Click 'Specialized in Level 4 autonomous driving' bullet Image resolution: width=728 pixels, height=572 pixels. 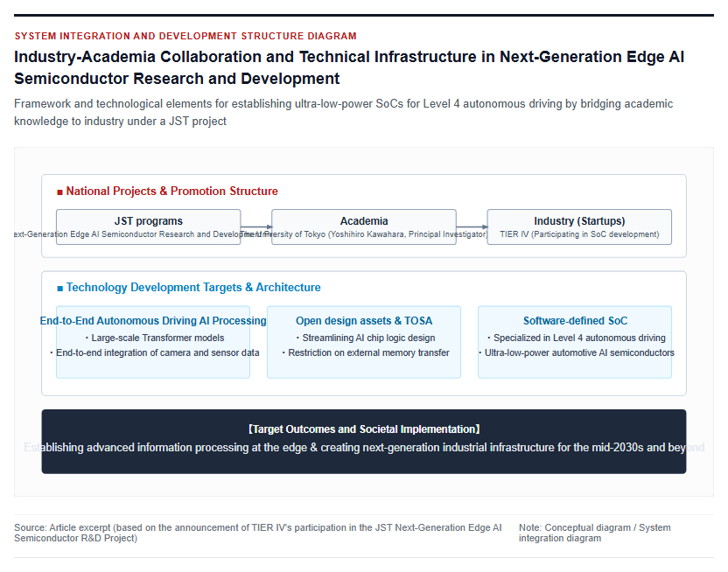click(576, 338)
